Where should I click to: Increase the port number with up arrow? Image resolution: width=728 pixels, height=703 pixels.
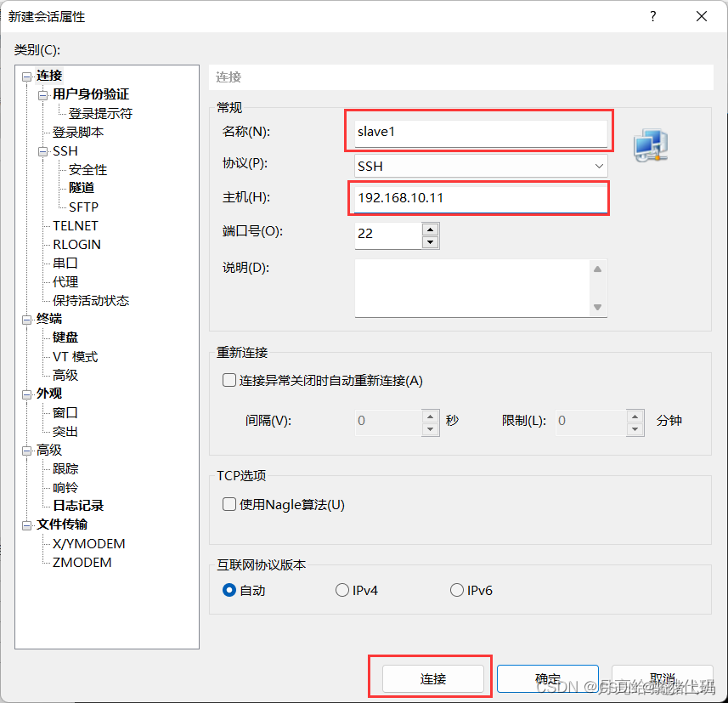pos(431,230)
